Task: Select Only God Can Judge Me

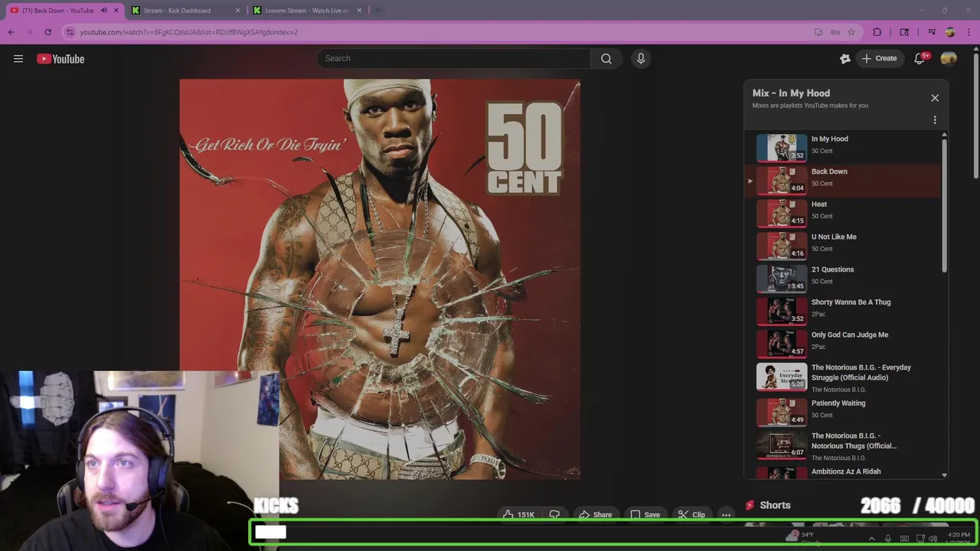Action: click(x=842, y=344)
